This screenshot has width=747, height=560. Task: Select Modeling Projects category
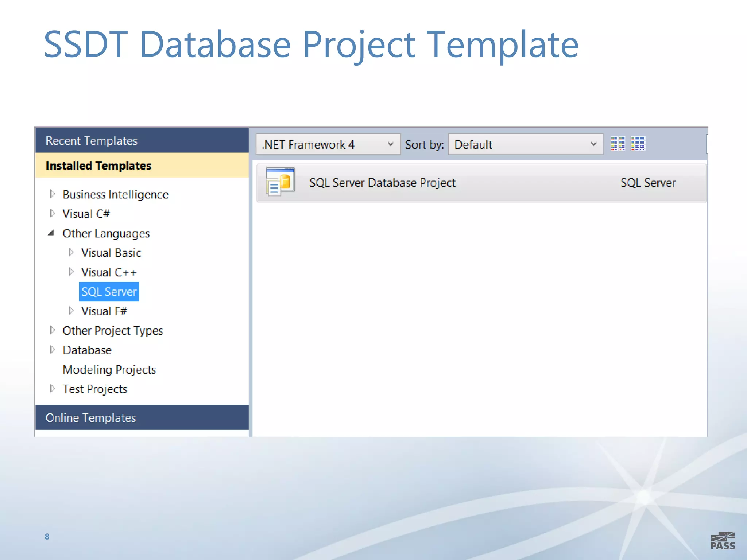[109, 370]
